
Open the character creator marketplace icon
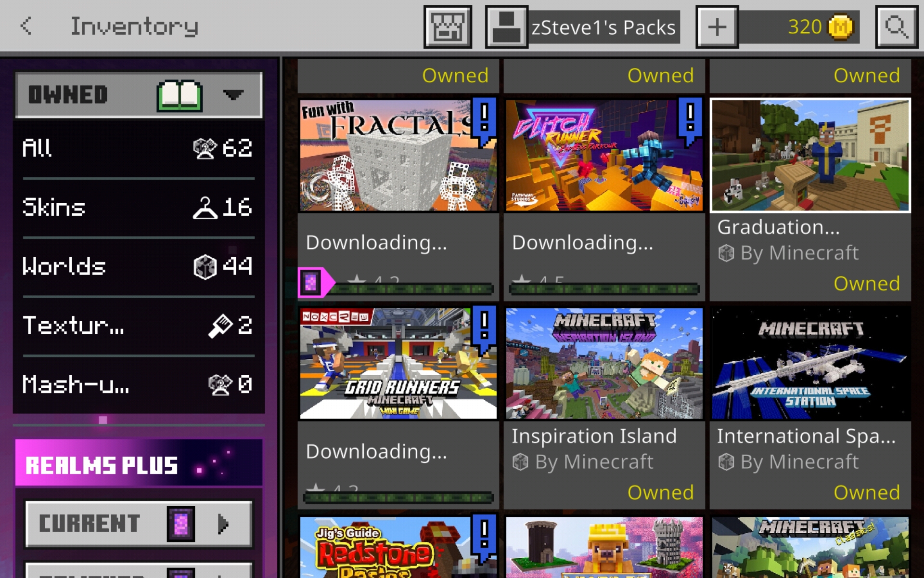point(447,27)
